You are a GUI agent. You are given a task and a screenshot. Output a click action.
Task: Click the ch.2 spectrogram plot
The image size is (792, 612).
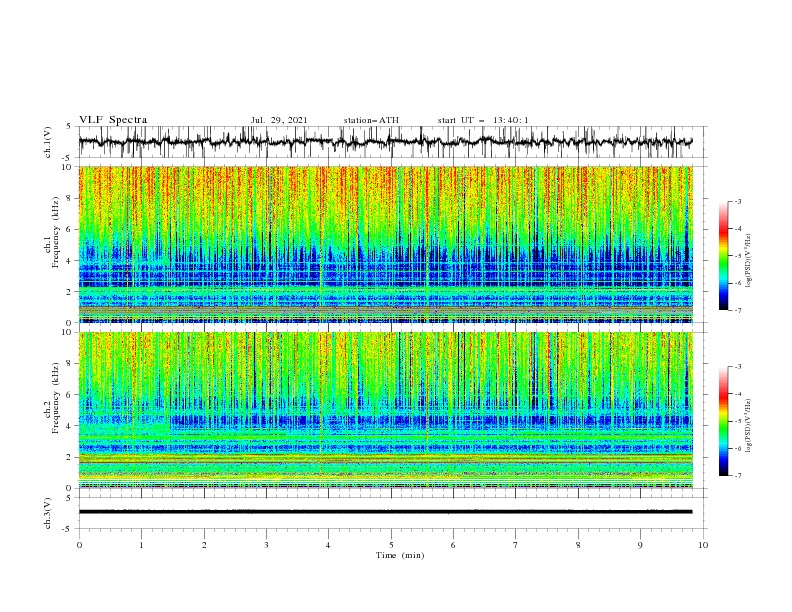(x=386, y=410)
